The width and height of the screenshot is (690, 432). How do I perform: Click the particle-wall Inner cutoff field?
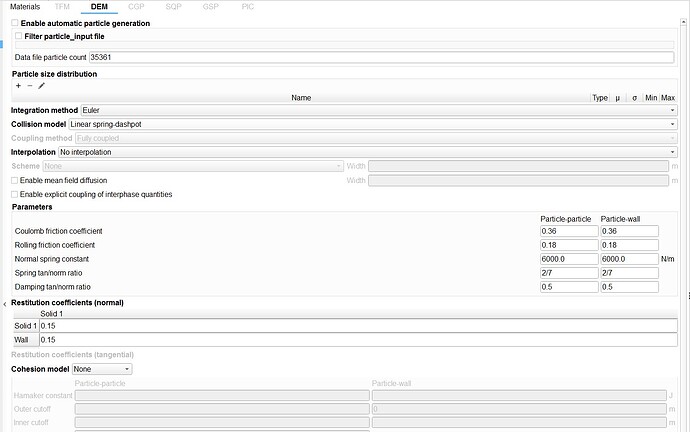pos(519,422)
